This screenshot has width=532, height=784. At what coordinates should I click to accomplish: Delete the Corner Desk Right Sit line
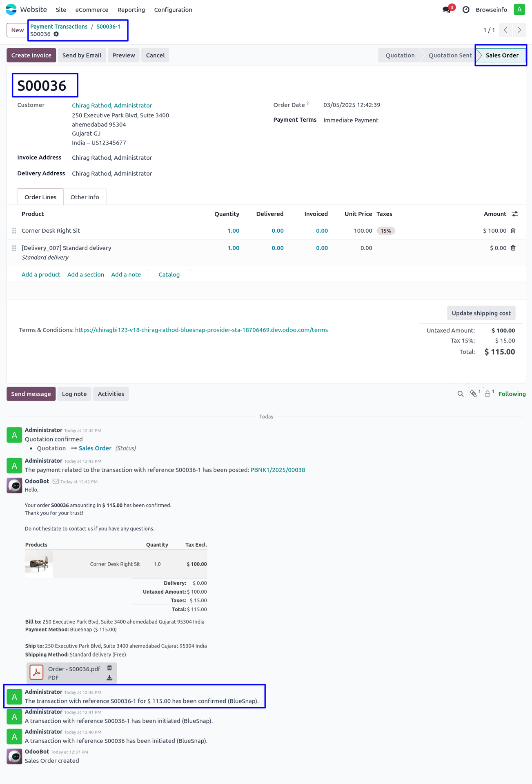(x=513, y=231)
